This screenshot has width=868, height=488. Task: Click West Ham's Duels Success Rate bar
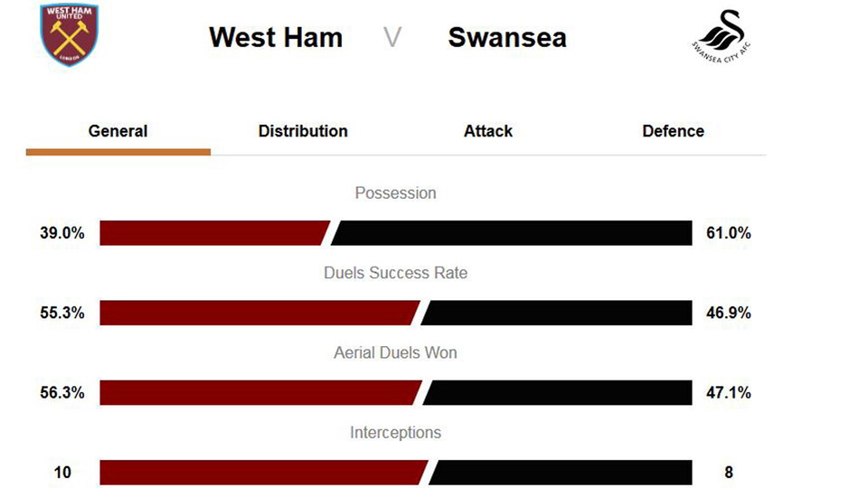click(258, 313)
